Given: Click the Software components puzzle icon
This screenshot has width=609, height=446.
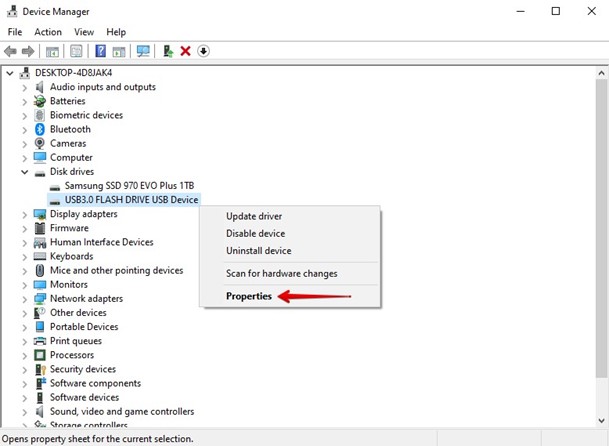Looking at the screenshot, I should point(40,383).
